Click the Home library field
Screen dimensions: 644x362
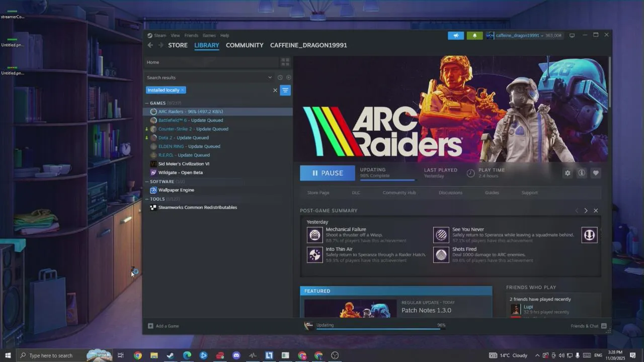tap(211, 62)
